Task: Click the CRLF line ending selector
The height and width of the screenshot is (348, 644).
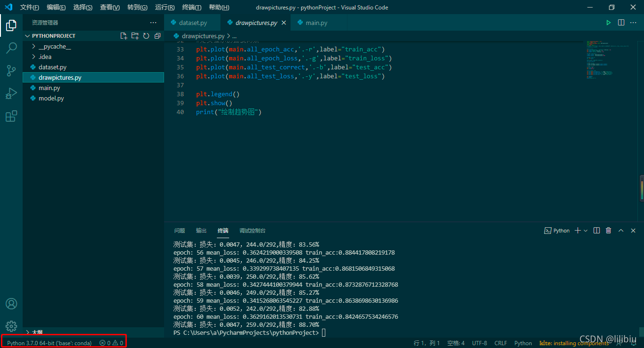Action: 501,343
